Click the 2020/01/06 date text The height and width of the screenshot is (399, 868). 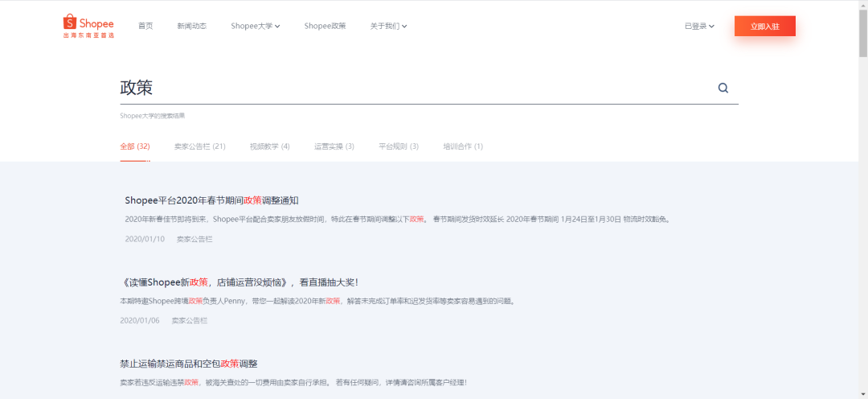[x=140, y=320]
